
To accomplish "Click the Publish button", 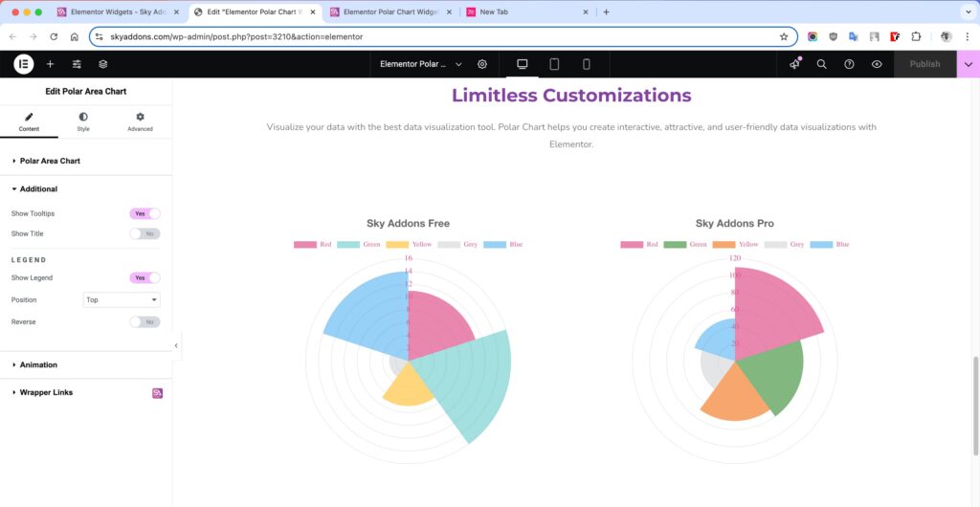I will (924, 64).
